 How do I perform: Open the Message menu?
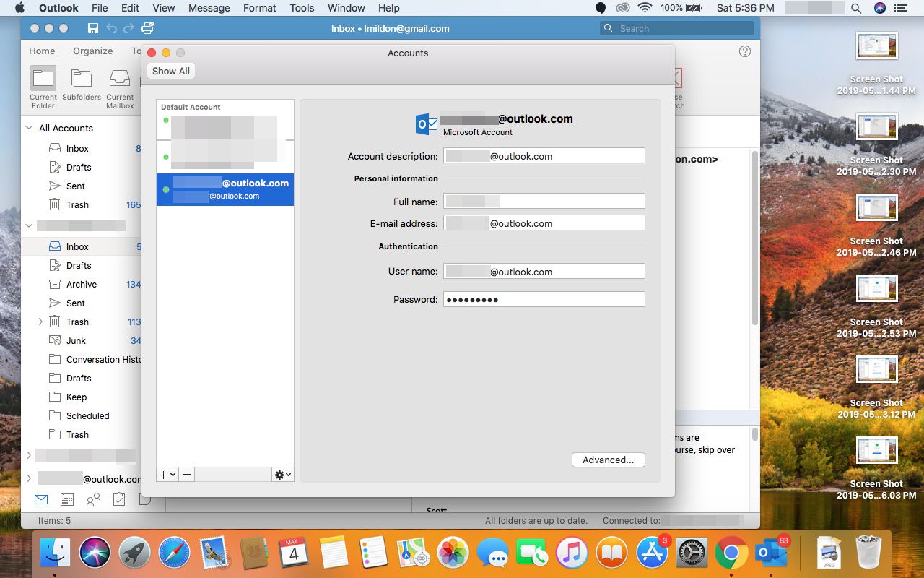point(209,8)
